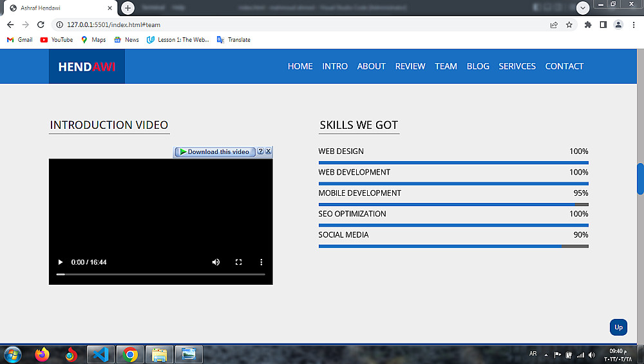Open a new browser tab
Viewport: 644px width, 364px height.
128,8
